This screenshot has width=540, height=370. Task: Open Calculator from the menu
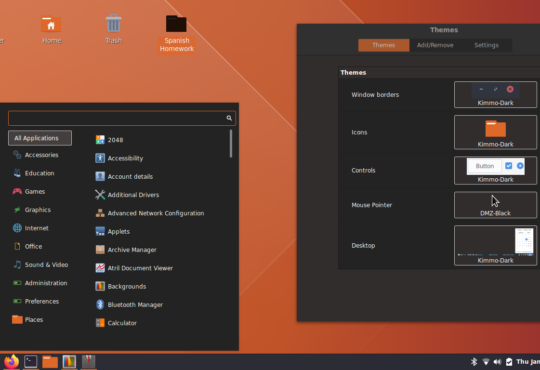click(x=116, y=323)
